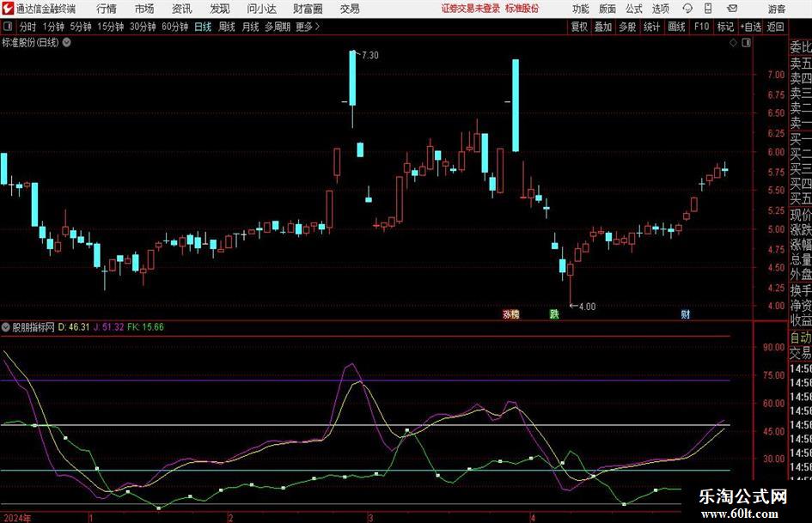Expand the 标准股份(日线) chart dropdown arrow
Viewport: 812px width, 523px height.
(x=67, y=42)
